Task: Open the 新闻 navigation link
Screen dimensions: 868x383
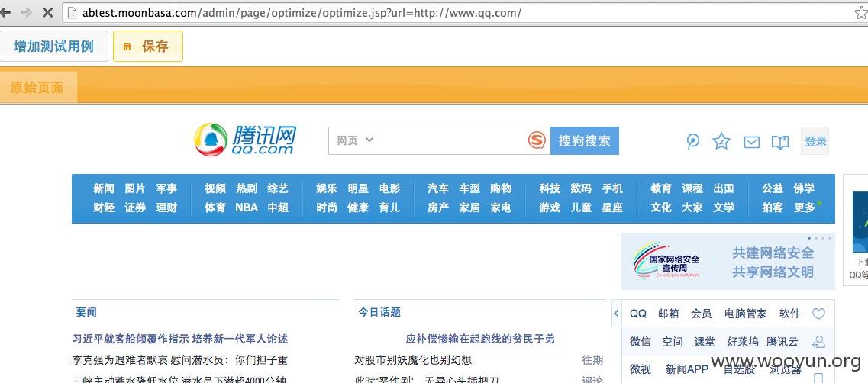Action: click(x=104, y=188)
